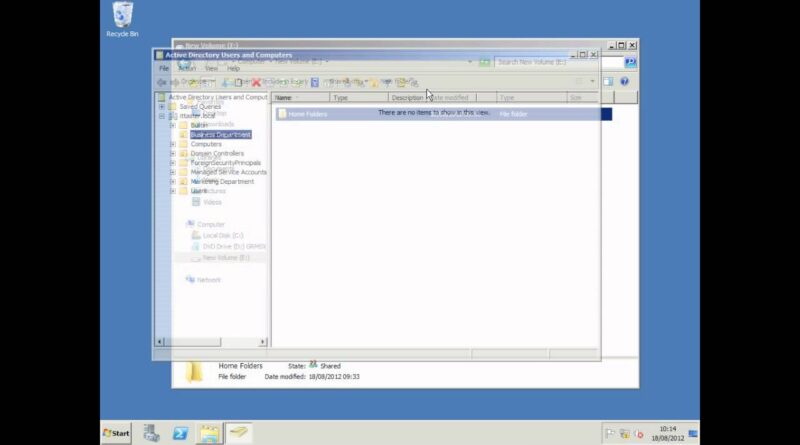Expand the Users container
This screenshot has height=445, width=800.
[172, 191]
